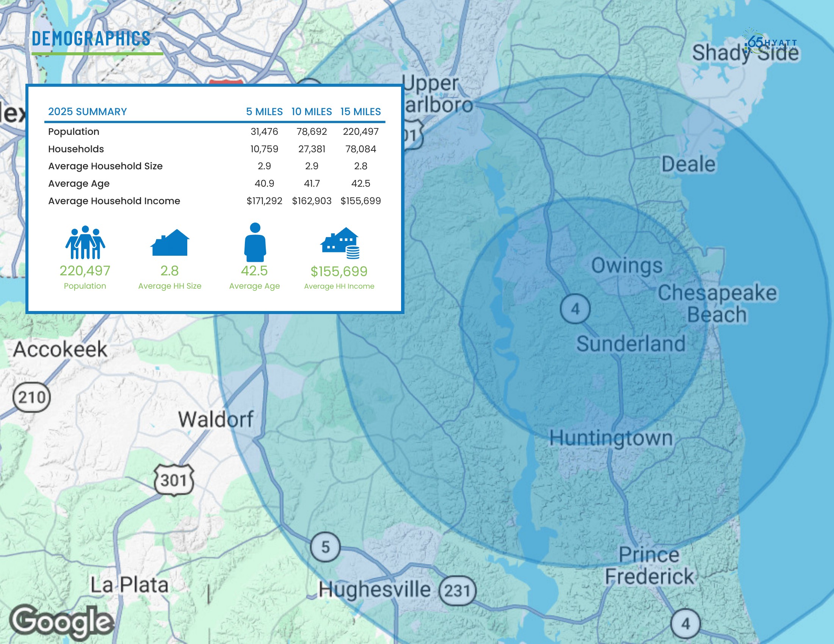This screenshot has height=644, width=834.
Task: Click the Average Age row label in the table
Action: pos(79,183)
